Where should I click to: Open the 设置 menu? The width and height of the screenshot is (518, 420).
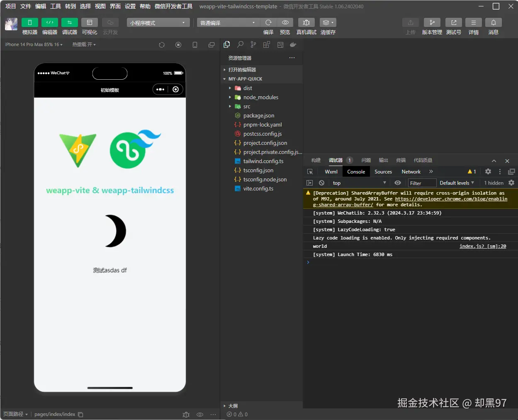(130, 6)
